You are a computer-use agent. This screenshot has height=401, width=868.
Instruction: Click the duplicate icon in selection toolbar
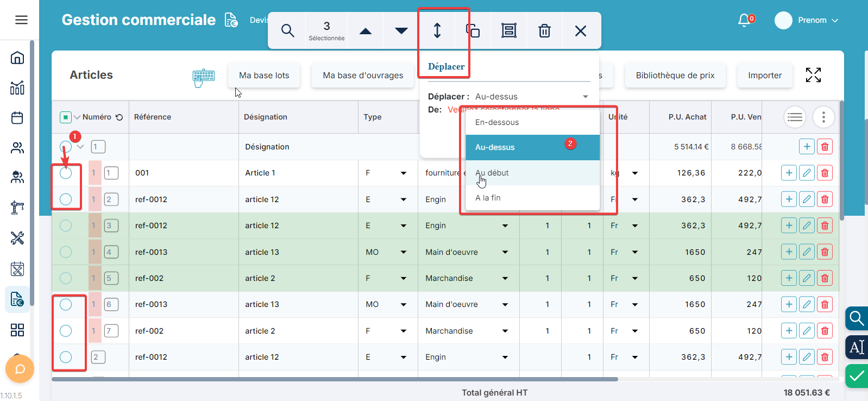click(473, 31)
